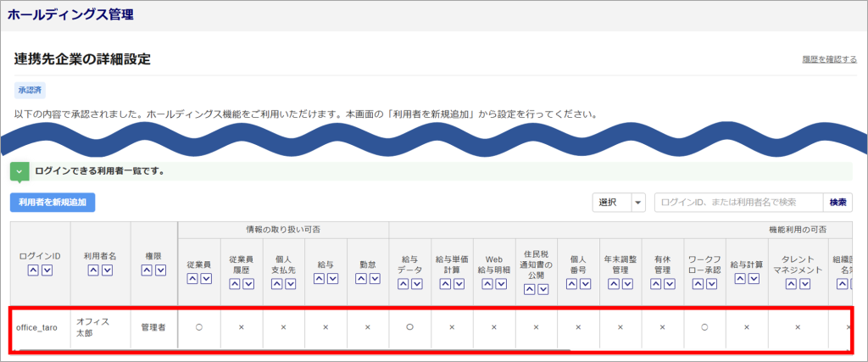Open 履歴を確認する link
The width and height of the screenshot is (868, 362).
[x=829, y=59]
